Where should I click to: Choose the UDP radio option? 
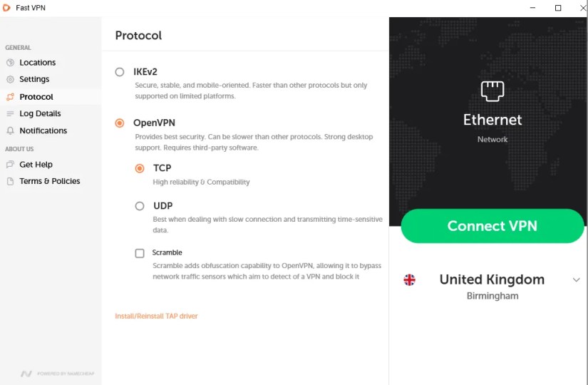tap(140, 206)
